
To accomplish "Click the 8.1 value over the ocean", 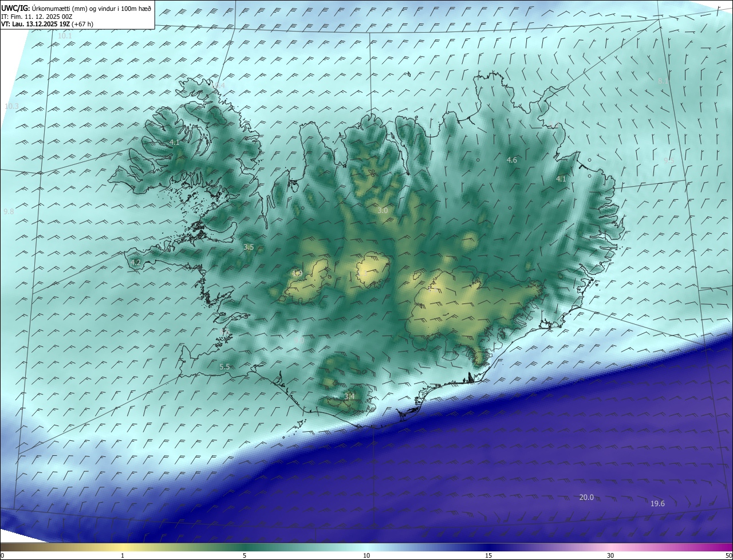I will [x=663, y=81].
